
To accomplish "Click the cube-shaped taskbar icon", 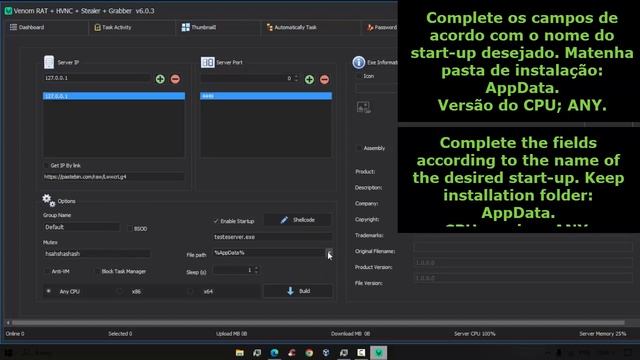I will pos(326,353).
